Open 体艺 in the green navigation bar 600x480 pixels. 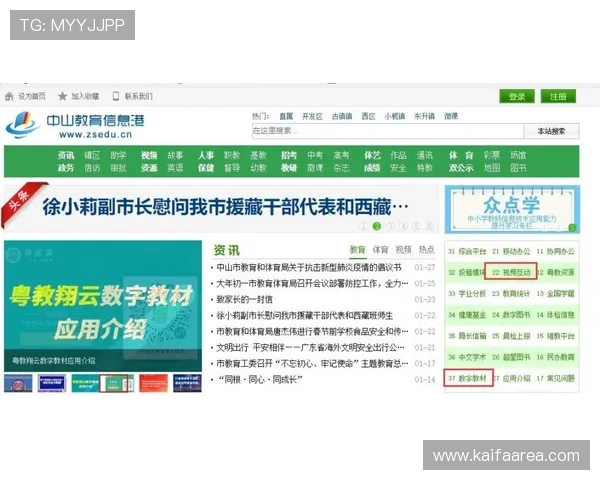click(372, 155)
